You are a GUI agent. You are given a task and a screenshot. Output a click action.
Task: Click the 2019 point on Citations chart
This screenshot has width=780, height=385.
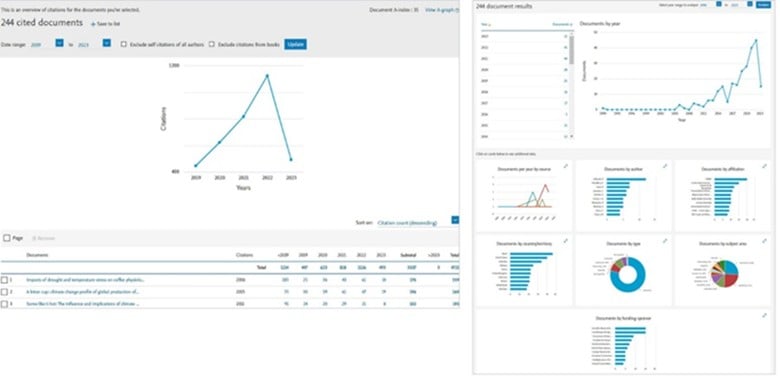195,166
